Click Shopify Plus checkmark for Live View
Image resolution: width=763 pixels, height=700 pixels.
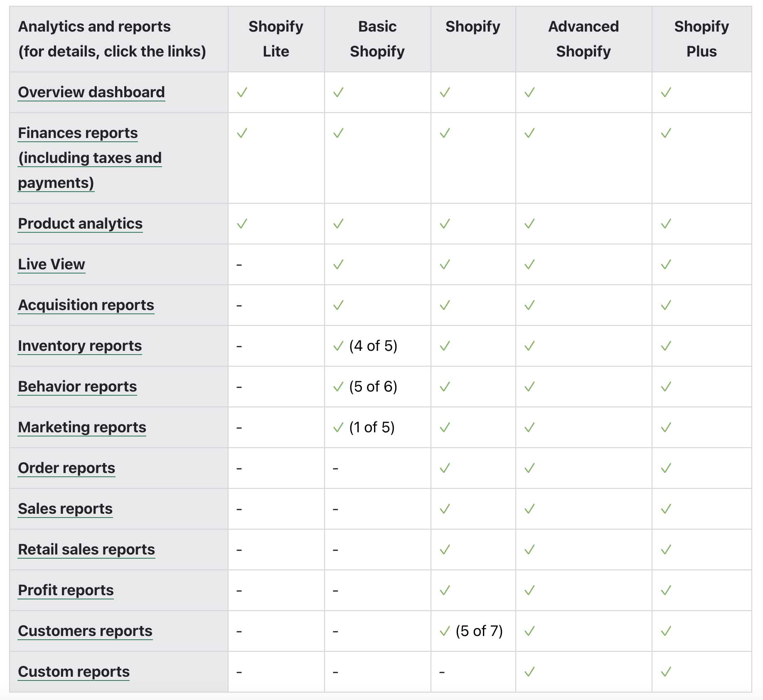666,264
